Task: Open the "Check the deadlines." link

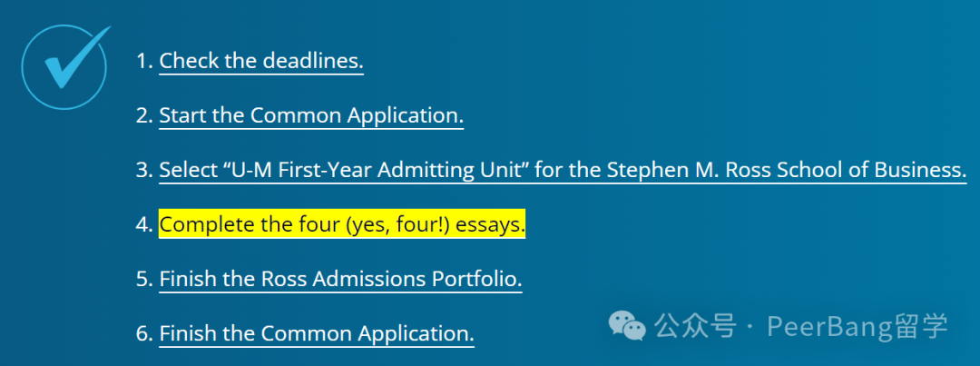Action: (261, 62)
